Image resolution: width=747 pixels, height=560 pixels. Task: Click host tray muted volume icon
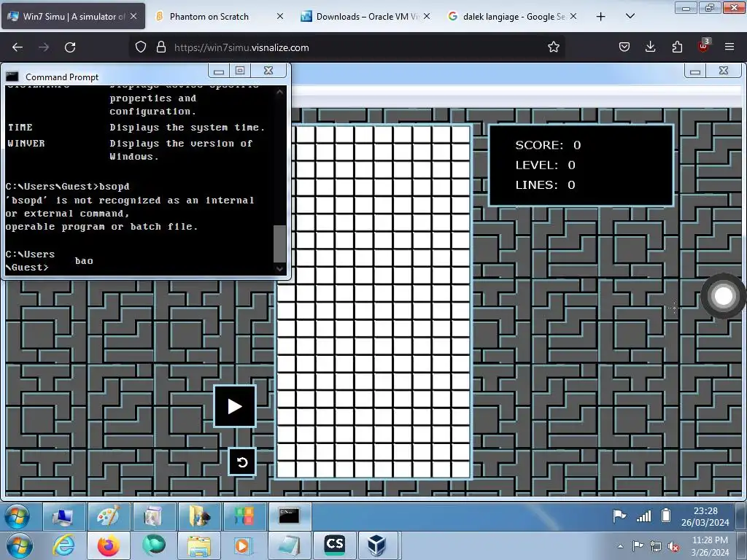[x=673, y=547]
